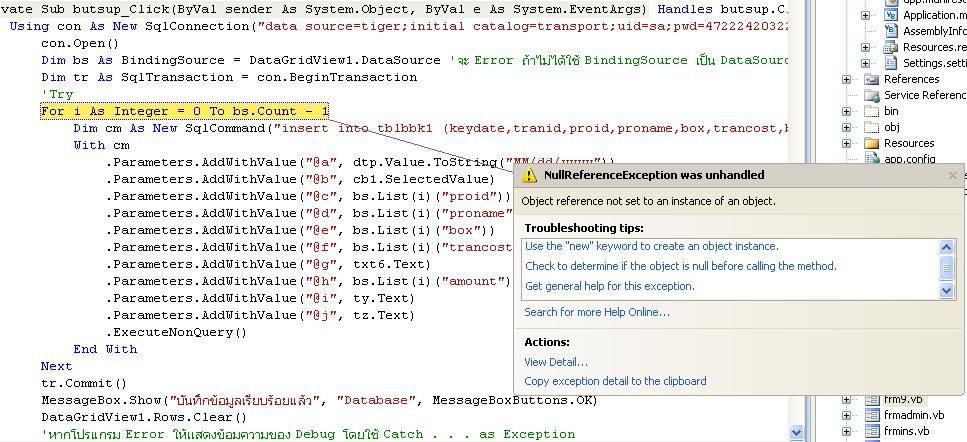Select app.config in Solution Explorer
967x442 pixels.
click(910, 158)
